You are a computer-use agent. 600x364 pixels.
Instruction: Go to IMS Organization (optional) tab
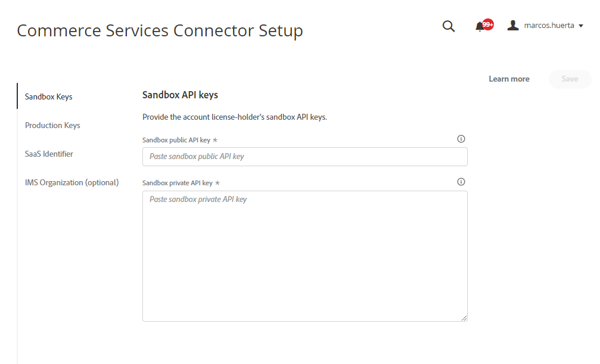(72, 182)
